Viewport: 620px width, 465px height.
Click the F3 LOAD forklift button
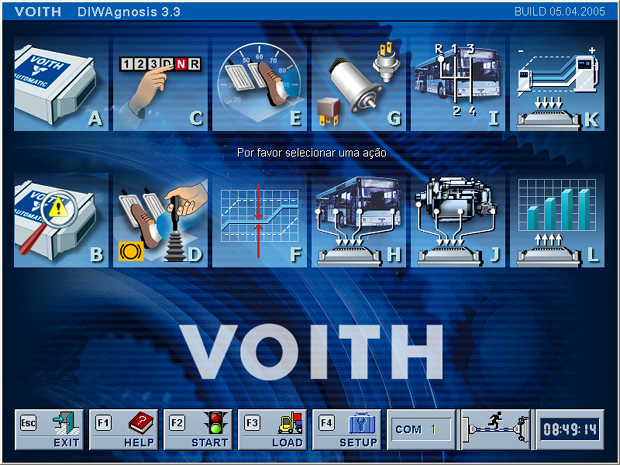(x=272, y=430)
